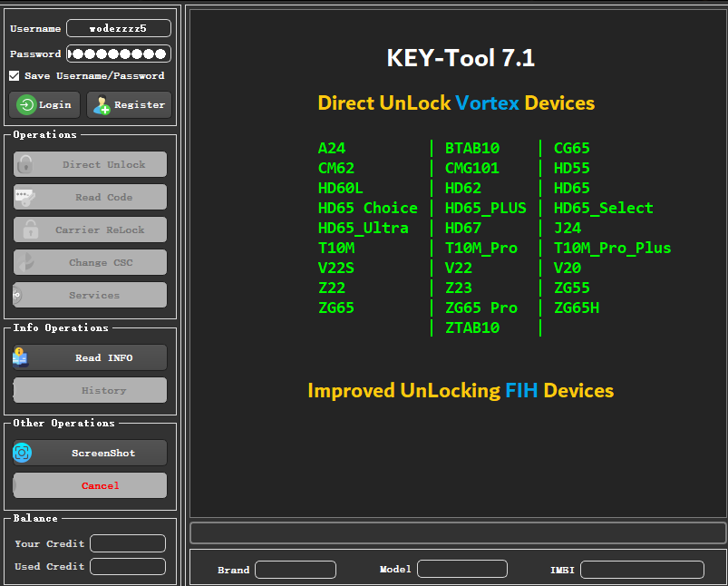Click the Login button label
The image size is (728, 586).
(55, 104)
